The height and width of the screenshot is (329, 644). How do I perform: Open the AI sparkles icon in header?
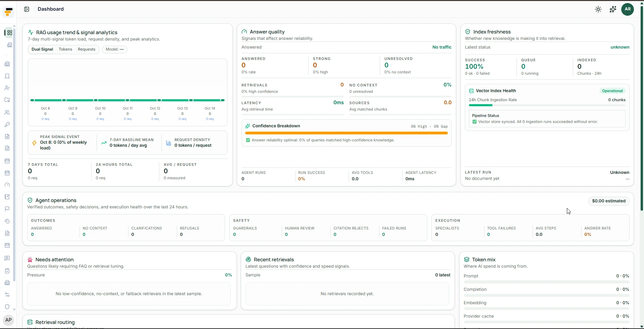pyautogui.click(x=613, y=9)
